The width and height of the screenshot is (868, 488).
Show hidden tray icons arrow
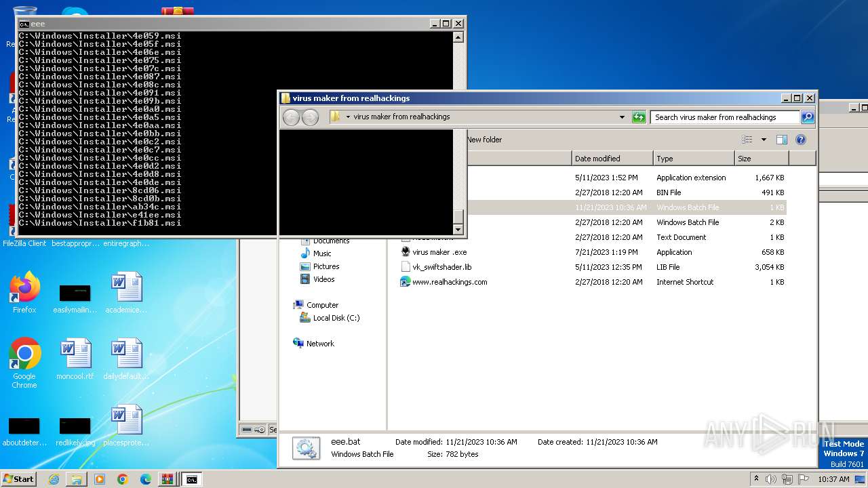point(756,479)
